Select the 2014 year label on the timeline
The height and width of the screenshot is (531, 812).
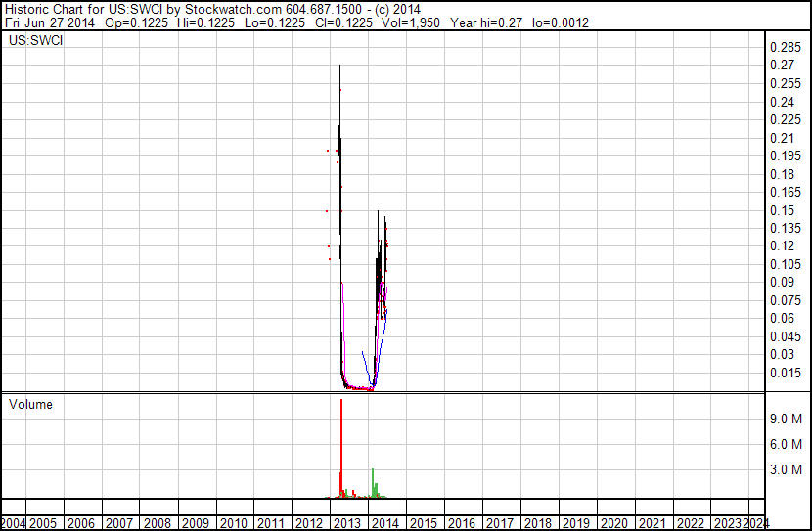pyautogui.click(x=384, y=523)
